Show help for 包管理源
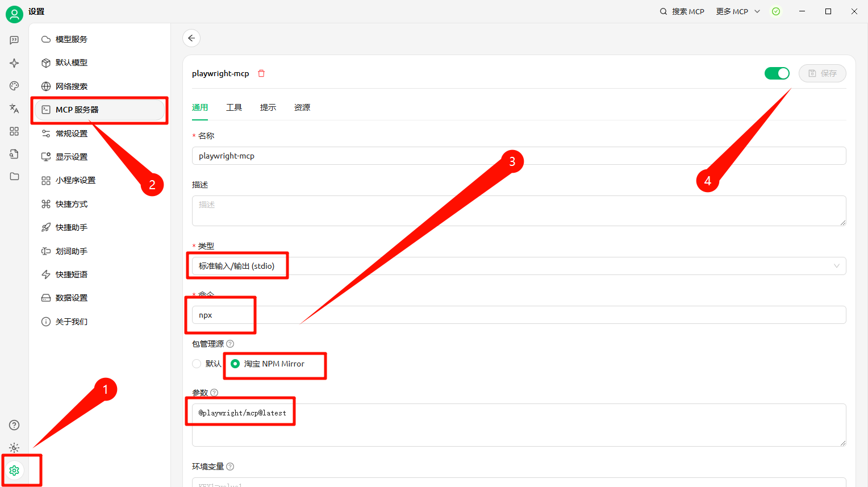The height and width of the screenshot is (487, 868). (x=230, y=344)
